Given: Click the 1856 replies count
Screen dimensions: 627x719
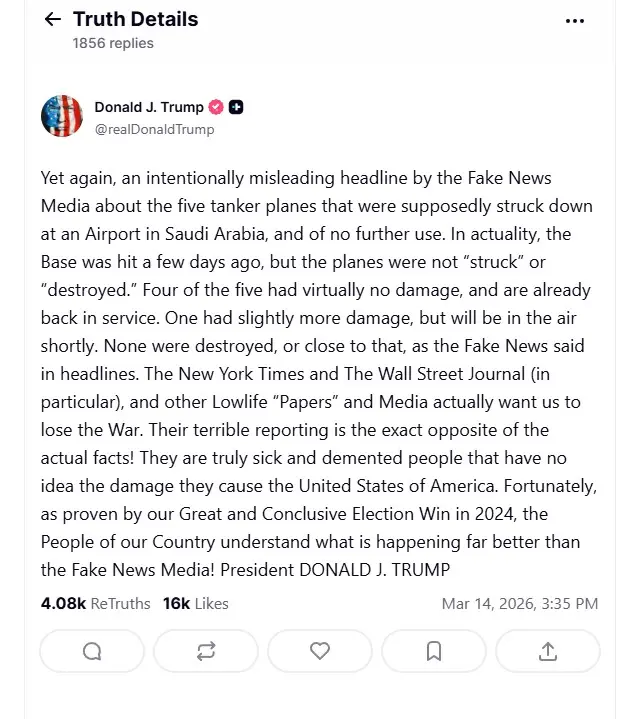Looking at the screenshot, I should [113, 43].
